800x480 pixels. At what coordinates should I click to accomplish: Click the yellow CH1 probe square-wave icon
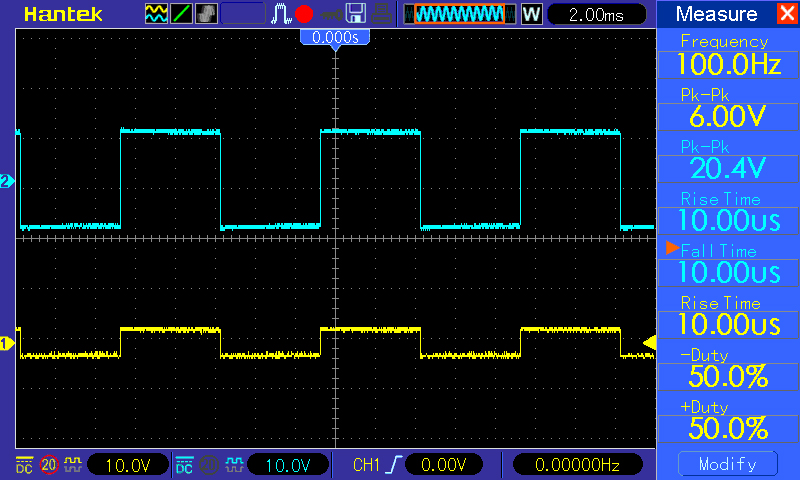point(73,465)
